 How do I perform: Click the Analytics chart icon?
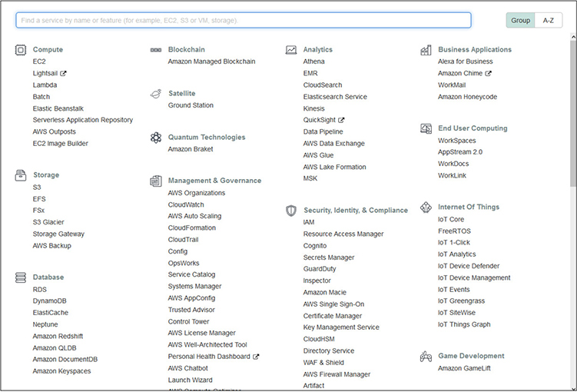click(291, 50)
